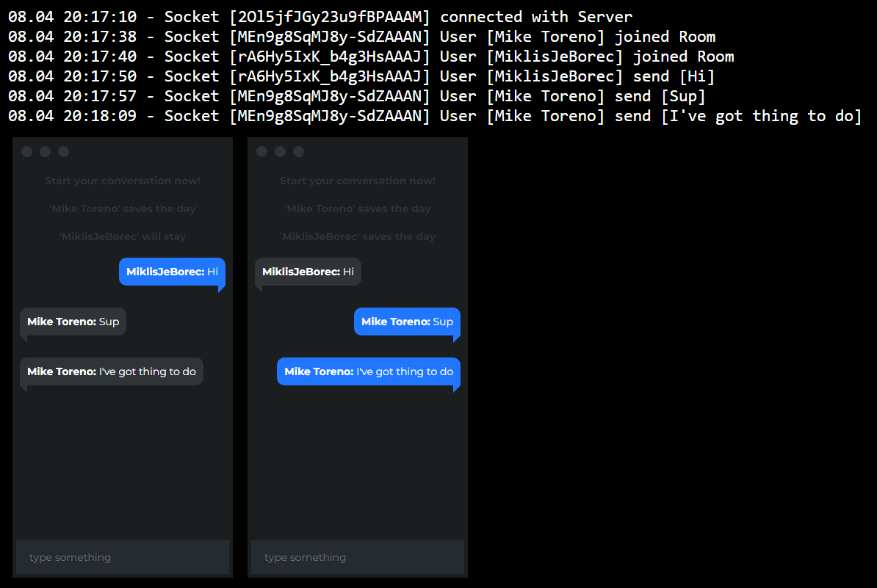877x588 pixels.
Task: Select the grey 'I've got thing to do' bubble in the left chat
Action: click(112, 371)
